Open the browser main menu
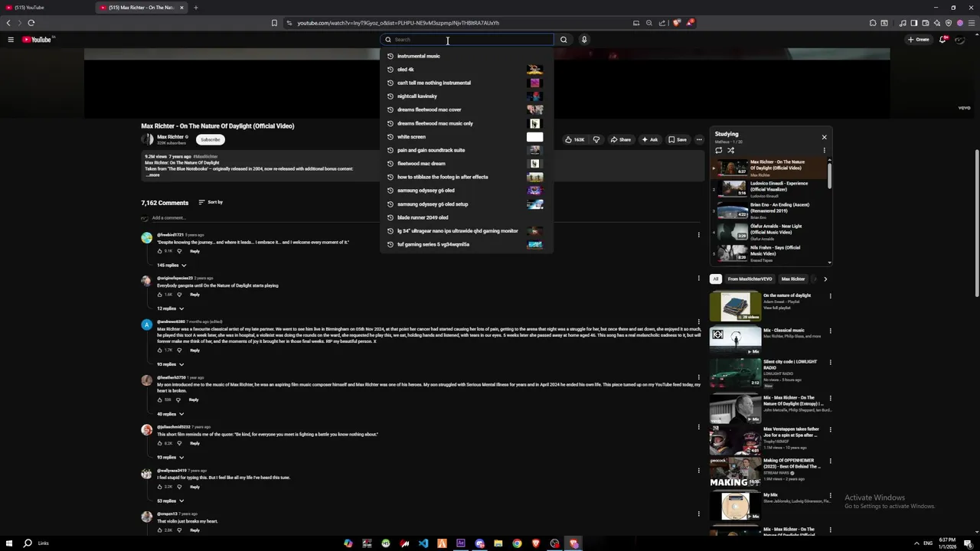Image resolution: width=980 pixels, height=551 pixels. pos(972,23)
